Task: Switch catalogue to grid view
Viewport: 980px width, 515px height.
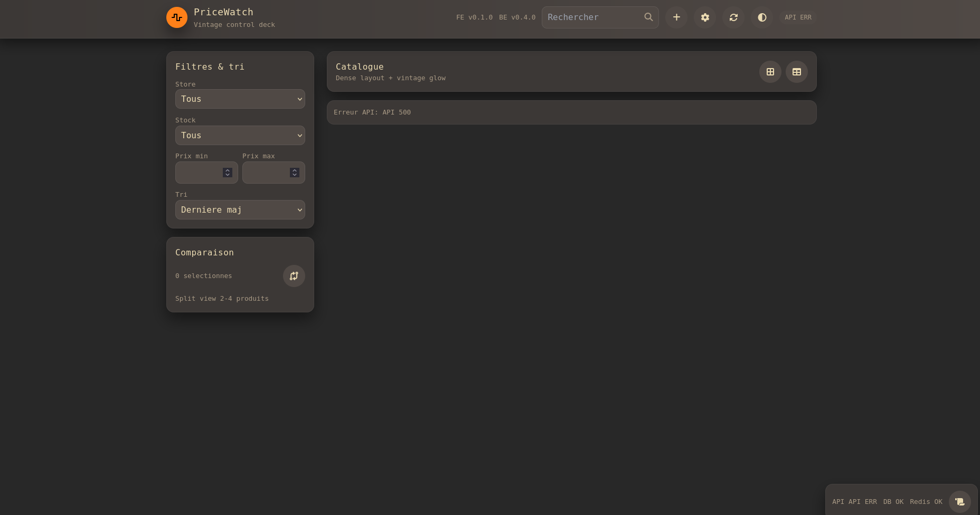Action: point(770,72)
